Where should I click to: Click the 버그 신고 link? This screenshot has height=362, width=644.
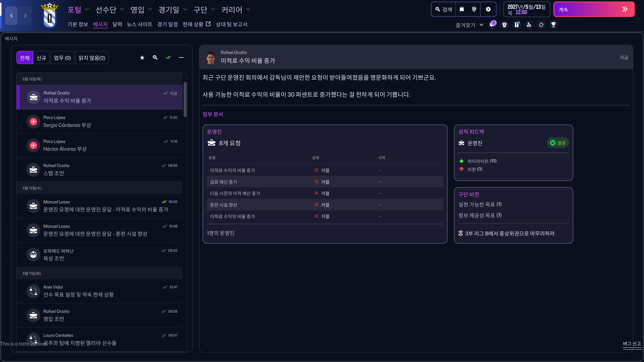[x=631, y=344]
